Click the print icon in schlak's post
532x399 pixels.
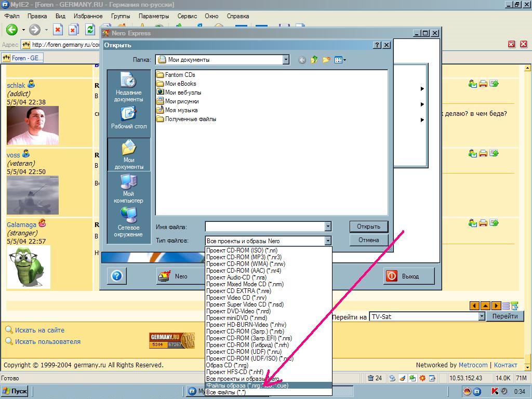pos(483,84)
